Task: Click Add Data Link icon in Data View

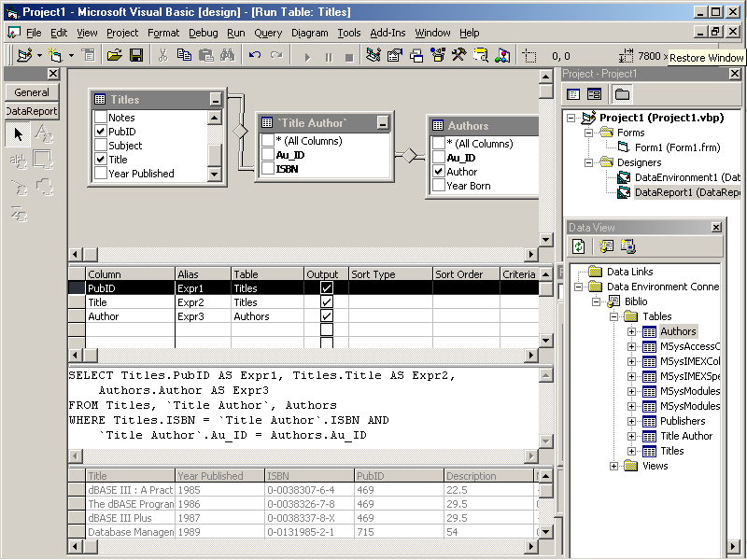Action: coord(606,246)
